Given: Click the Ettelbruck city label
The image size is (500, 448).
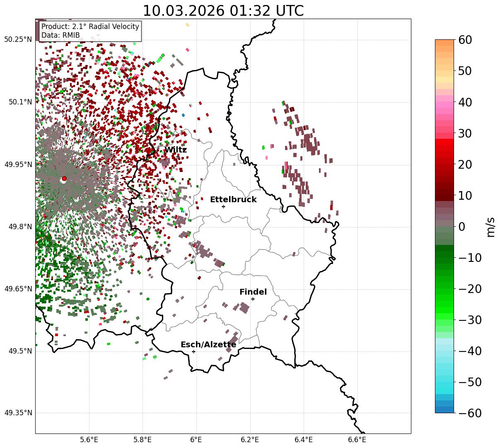Looking at the screenshot, I should pos(233,200).
